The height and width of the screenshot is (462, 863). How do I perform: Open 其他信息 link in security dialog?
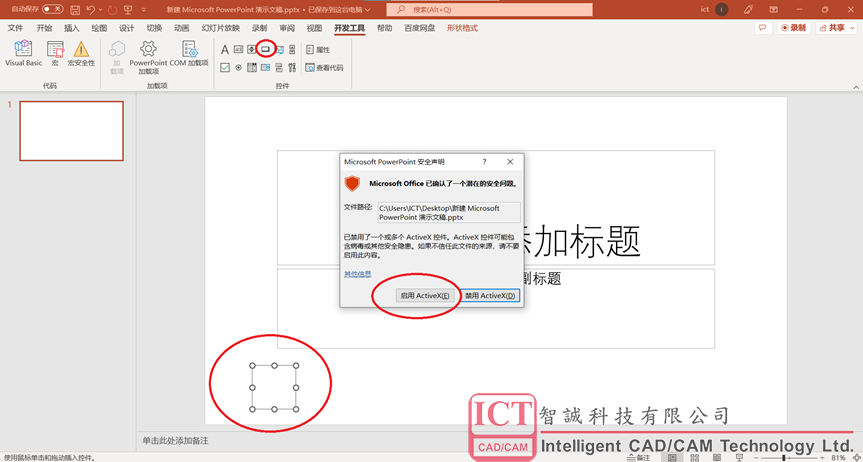(x=357, y=274)
